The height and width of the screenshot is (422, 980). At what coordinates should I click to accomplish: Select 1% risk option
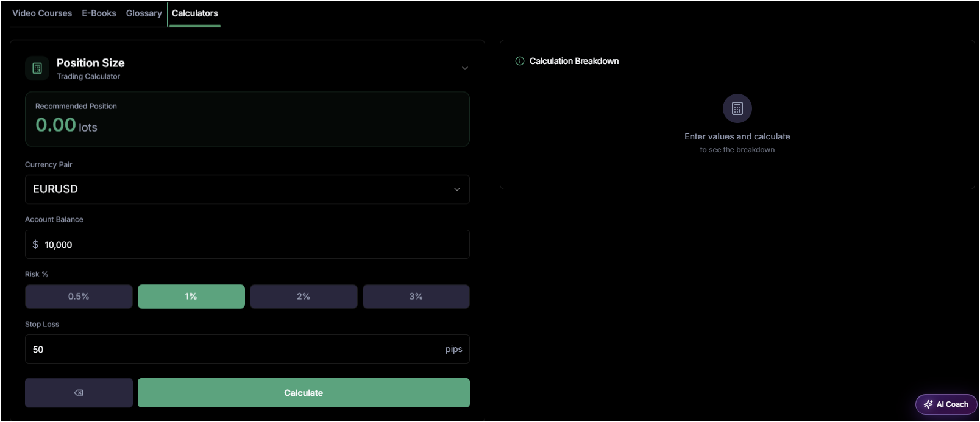[191, 297]
